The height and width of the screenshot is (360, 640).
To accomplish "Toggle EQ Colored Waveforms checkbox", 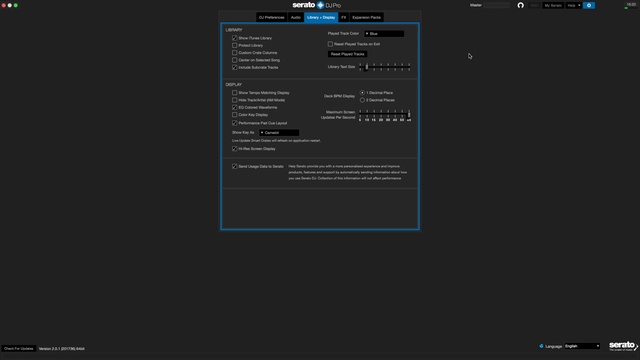I will pos(235,107).
